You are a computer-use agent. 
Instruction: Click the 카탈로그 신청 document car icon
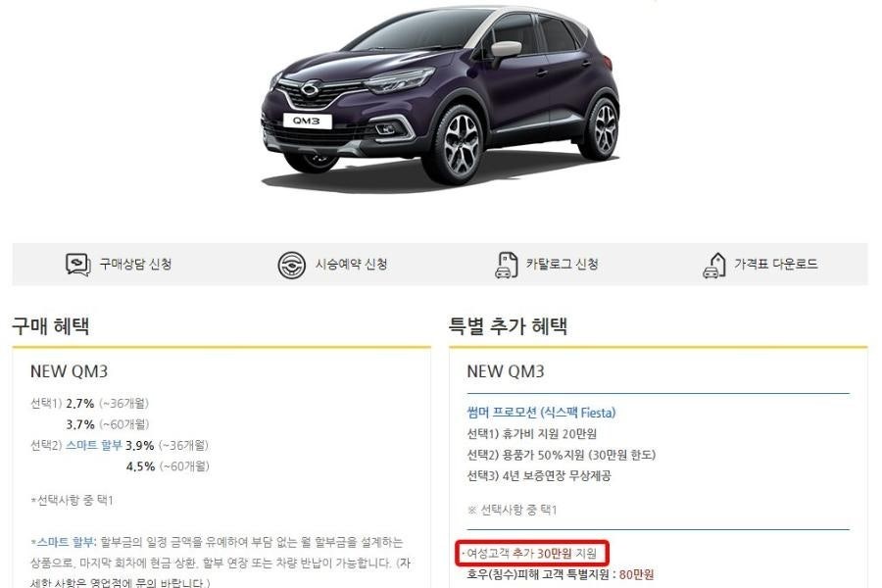point(507,265)
